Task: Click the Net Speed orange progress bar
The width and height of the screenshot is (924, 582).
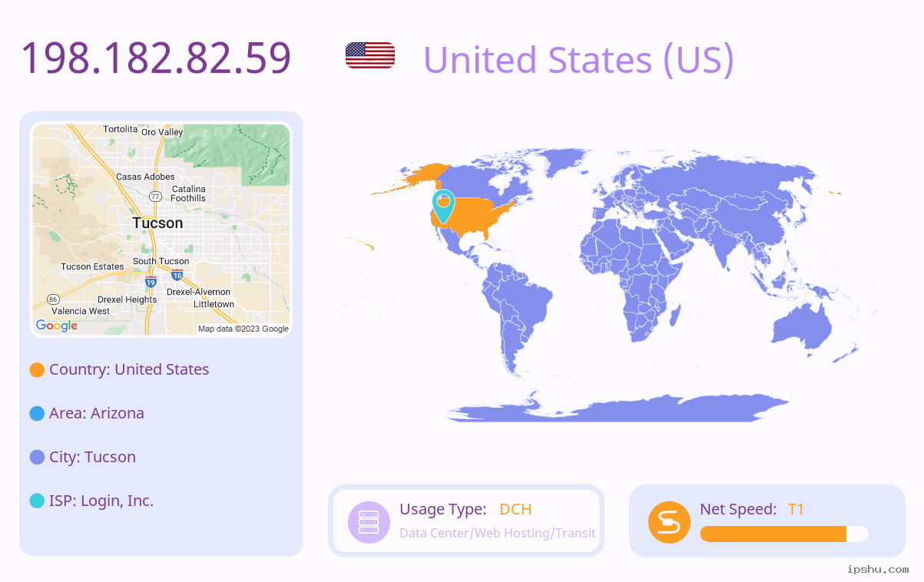Action: (784, 534)
